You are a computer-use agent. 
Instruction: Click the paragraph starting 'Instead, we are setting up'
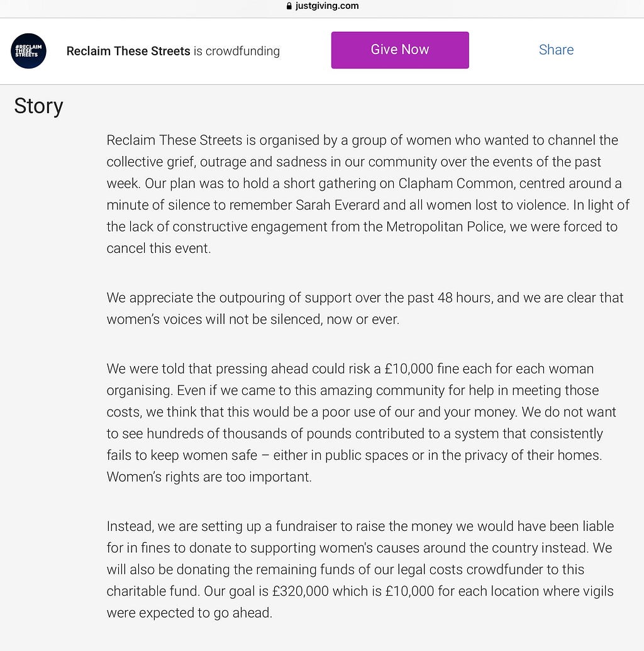point(360,569)
